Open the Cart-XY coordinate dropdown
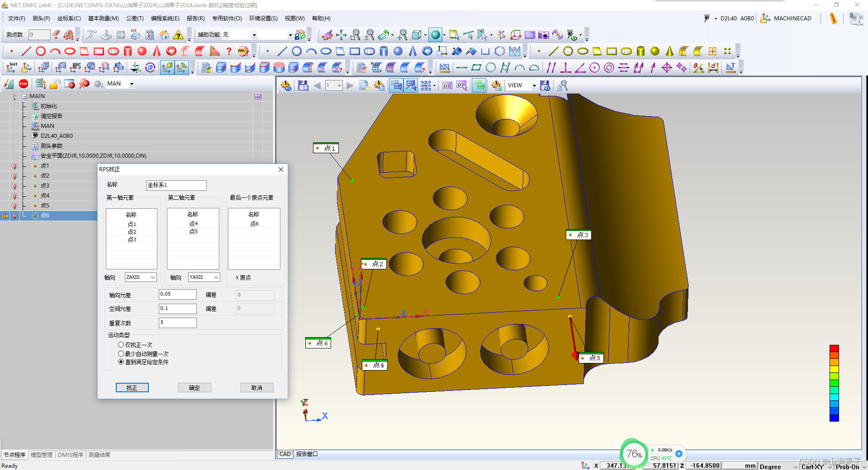The width and height of the screenshot is (868, 470). coord(830,466)
